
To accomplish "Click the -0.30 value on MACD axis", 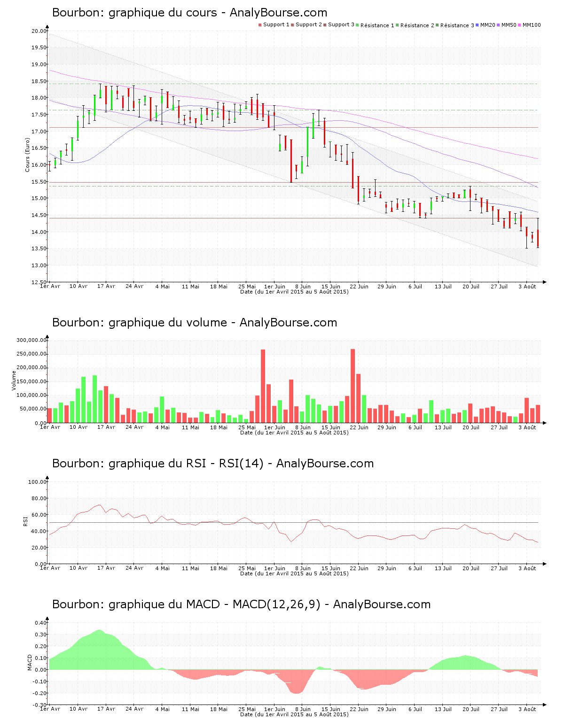I will (40, 705).
